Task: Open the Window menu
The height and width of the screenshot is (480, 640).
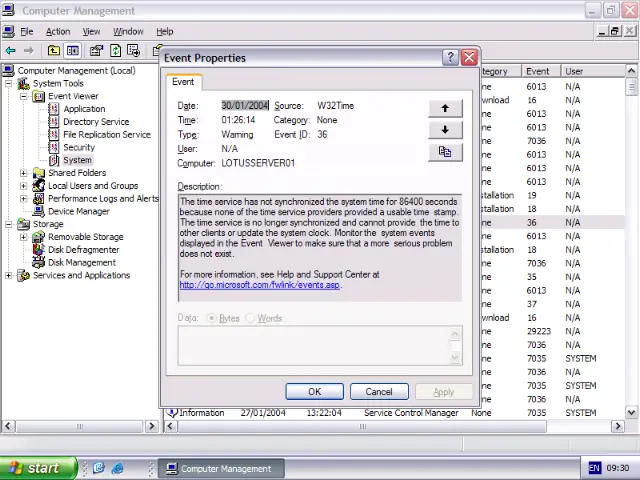Action: point(128,31)
